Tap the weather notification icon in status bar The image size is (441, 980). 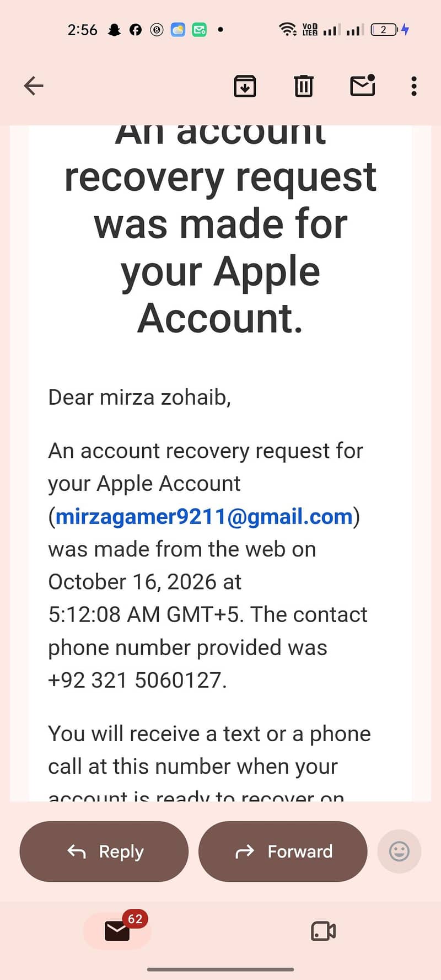point(178,30)
